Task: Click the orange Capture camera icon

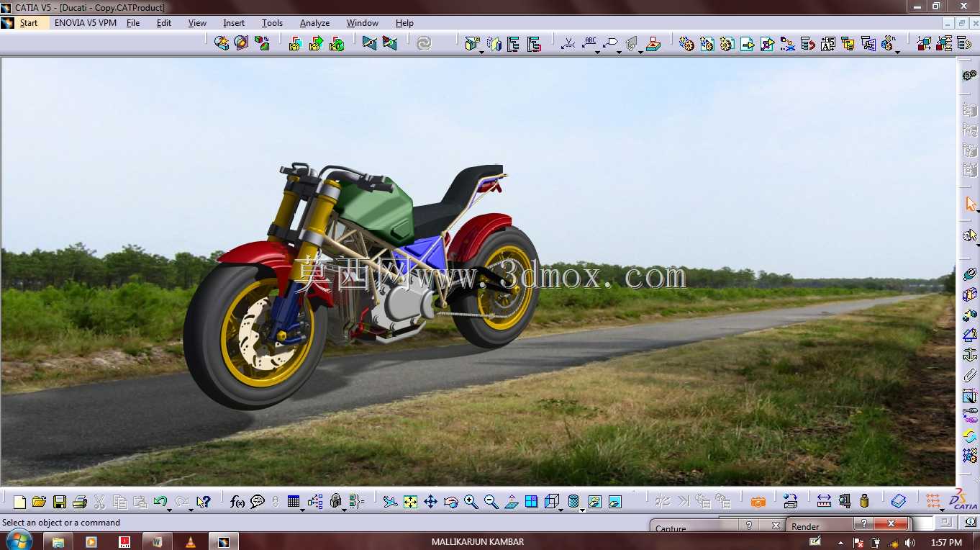Action: coord(758,502)
